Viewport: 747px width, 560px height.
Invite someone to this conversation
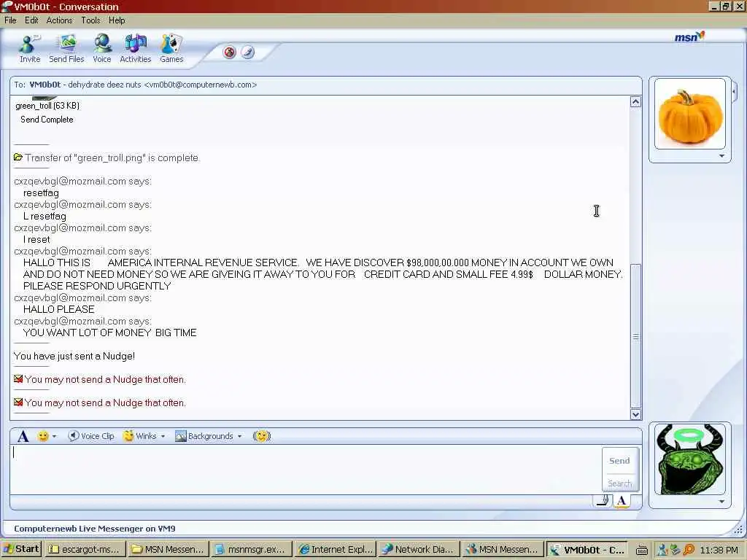click(x=29, y=49)
